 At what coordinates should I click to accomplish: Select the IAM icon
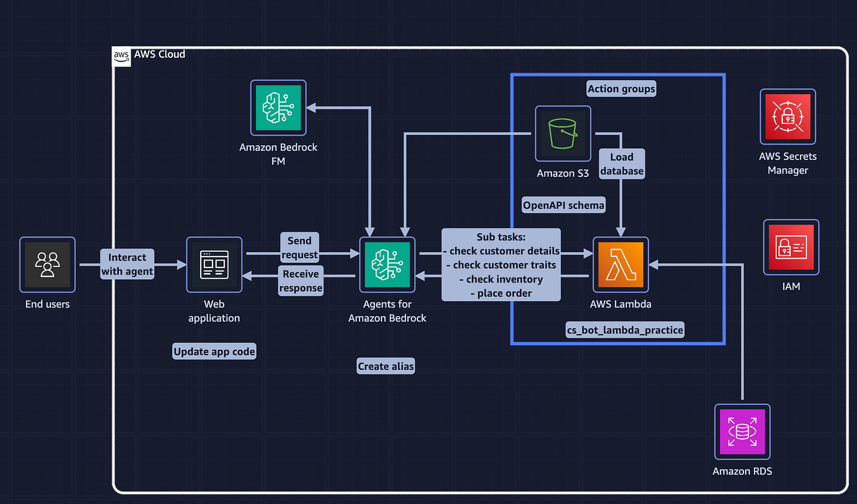pos(791,247)
